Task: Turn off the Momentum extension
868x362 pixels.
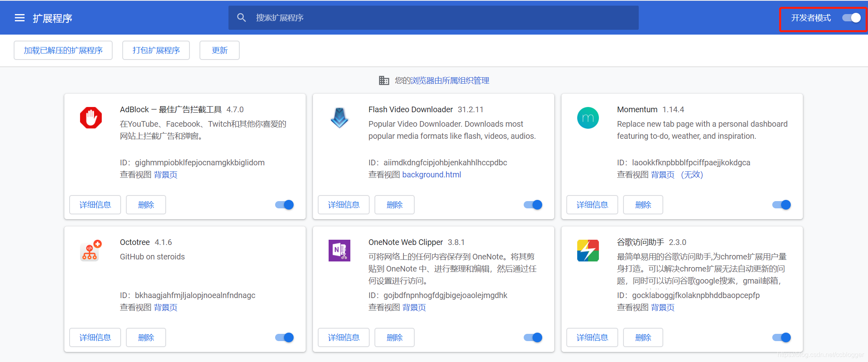Action: click(782, 205)
